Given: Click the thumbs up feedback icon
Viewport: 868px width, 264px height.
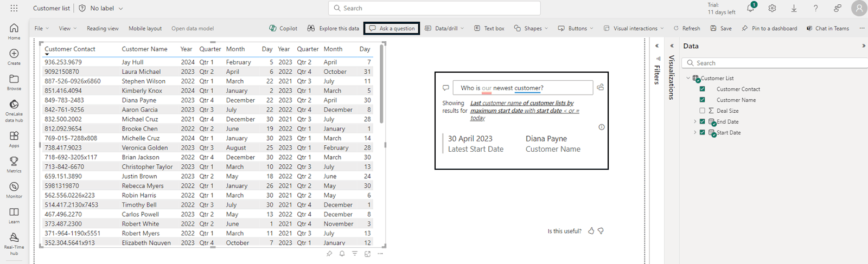Looking at the screenshot, I should tap(591, 231).
